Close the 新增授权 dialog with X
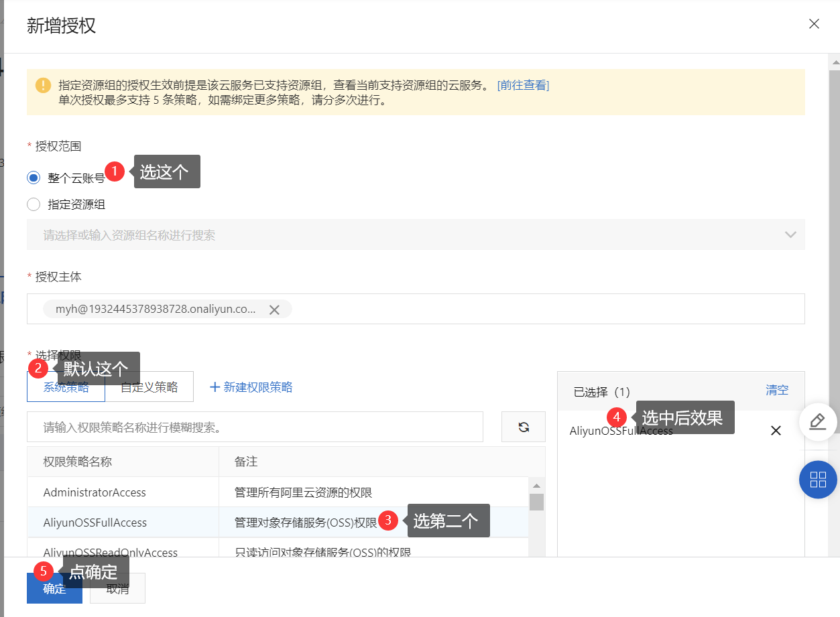This screenshot has width=840, height=617. pos(814,24)
